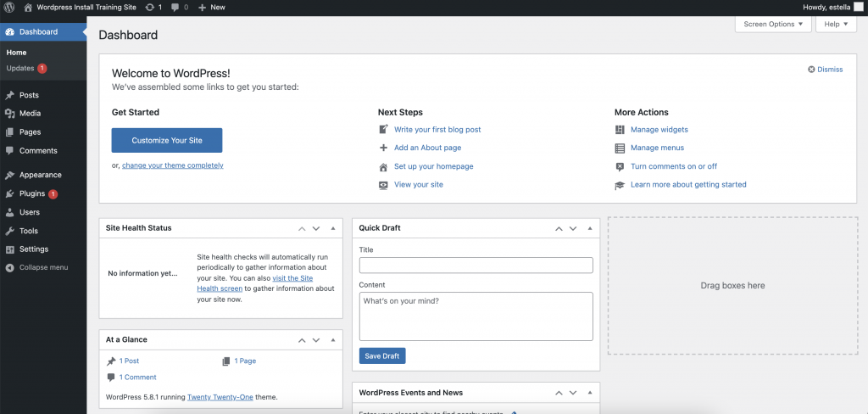Collapse the WordPress Events and News panel
The width and height of the screenshot is (868, 414).
point(590,393)
